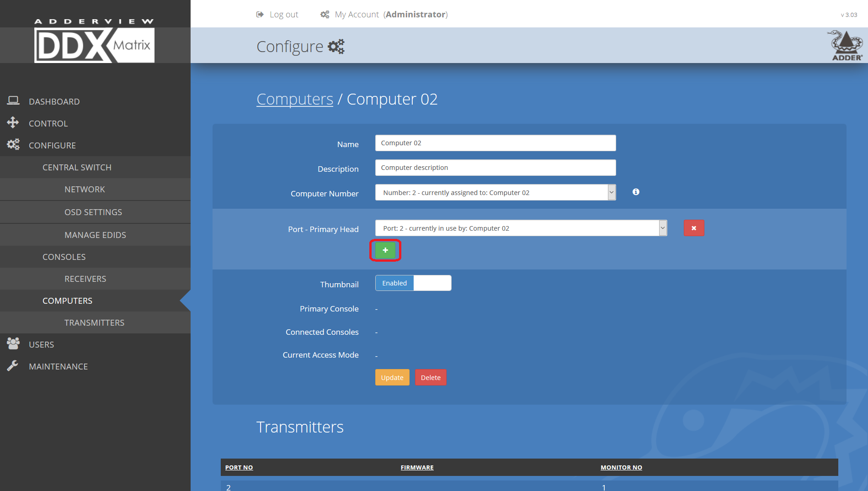Open Dashboard menu item

54,101
